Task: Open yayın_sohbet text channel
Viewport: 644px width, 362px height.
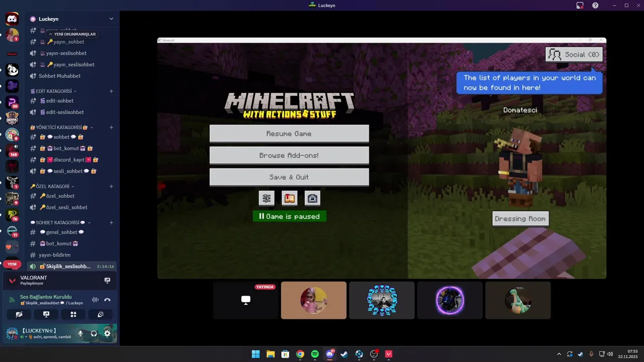Action: (71, 42)
